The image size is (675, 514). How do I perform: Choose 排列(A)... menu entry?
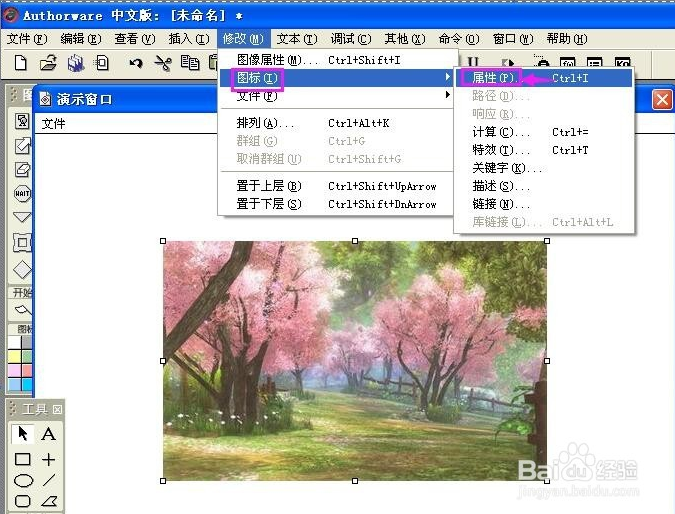tap(337, 123)
